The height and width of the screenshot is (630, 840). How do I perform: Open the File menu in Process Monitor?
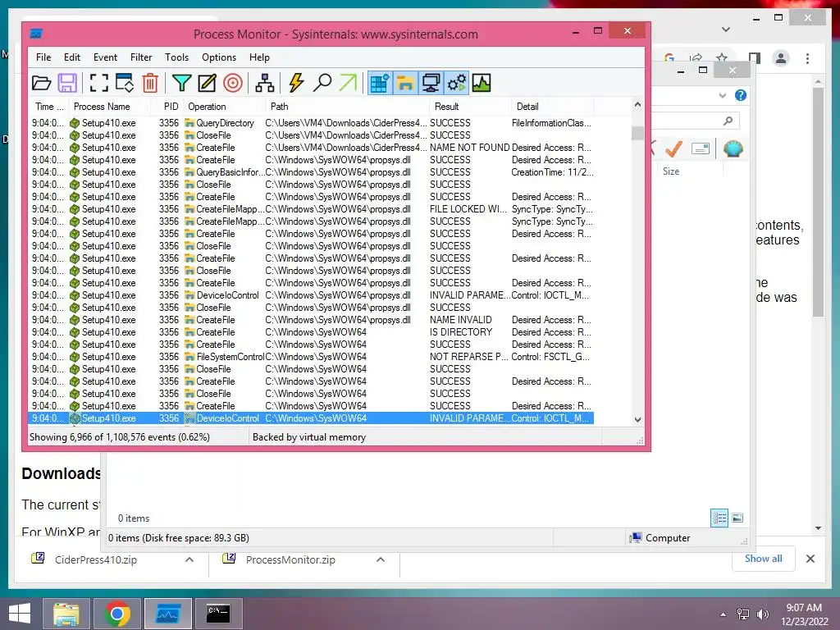tap(43, 57)
